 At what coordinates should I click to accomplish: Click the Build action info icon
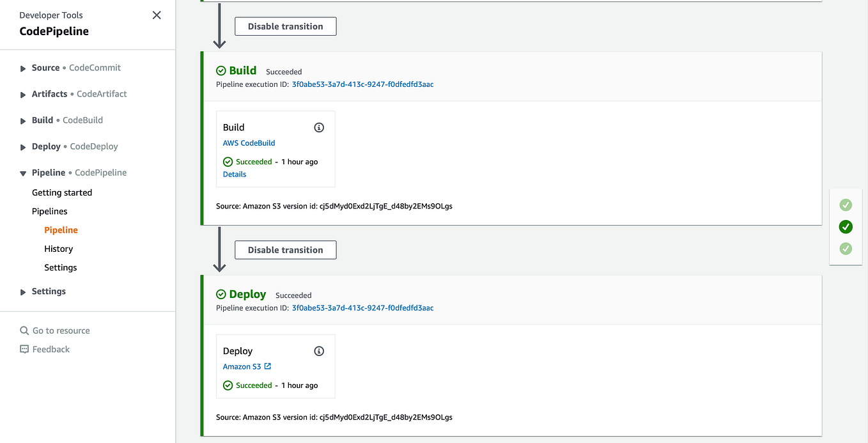[318, 127]
